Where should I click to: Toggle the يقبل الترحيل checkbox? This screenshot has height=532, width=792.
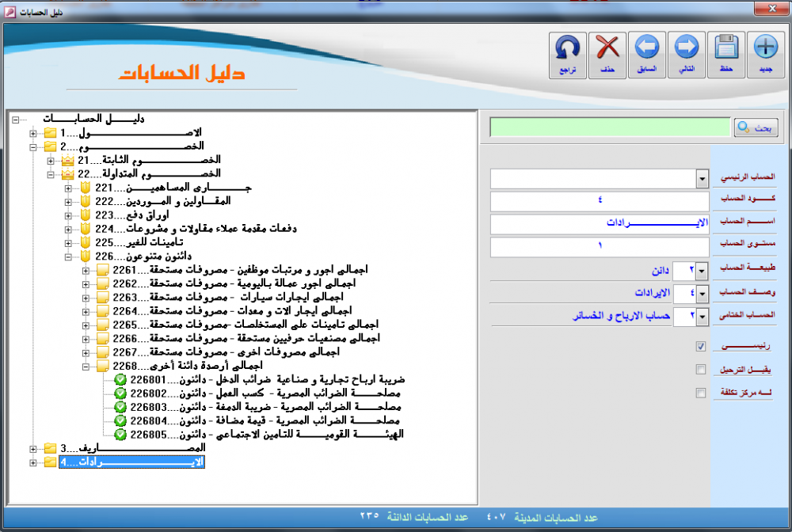tap(701, 370)
